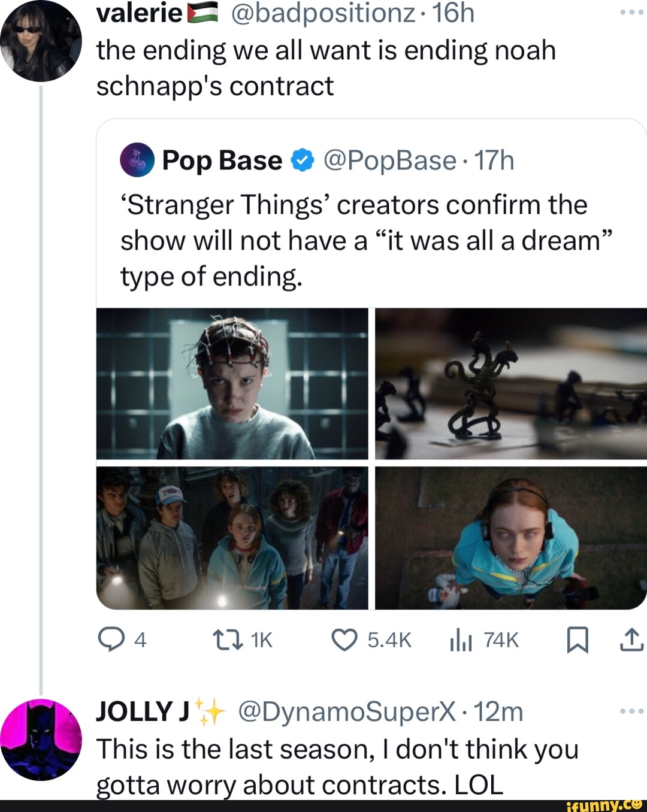Open the group with flashlights photo
The width and height of the screenshot is (647, 812).
coord(232,538)
